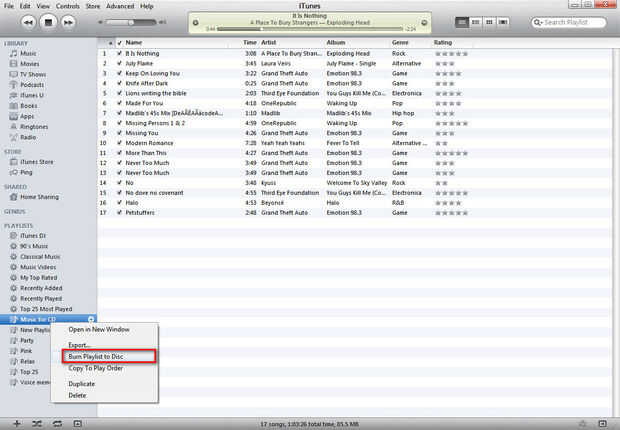
Task: Open the File menu
Action: click(8, 6)
